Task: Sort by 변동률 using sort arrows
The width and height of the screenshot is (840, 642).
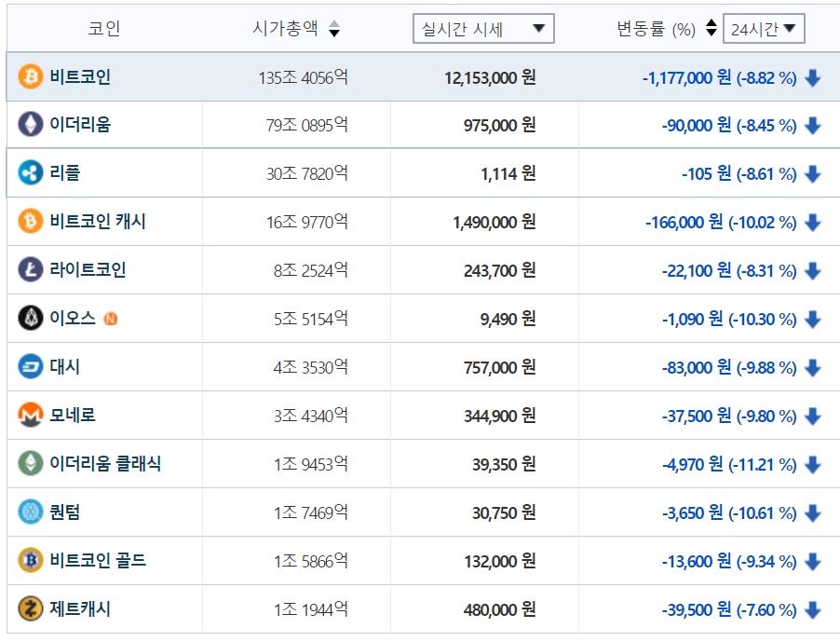Action: point(711,29)
